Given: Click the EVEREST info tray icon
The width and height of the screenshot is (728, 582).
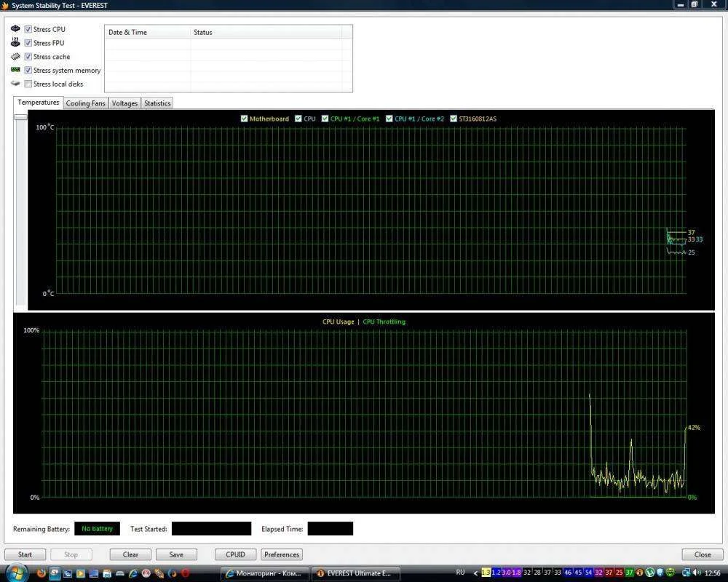Looking at the screenshot, I should point(639,573).
